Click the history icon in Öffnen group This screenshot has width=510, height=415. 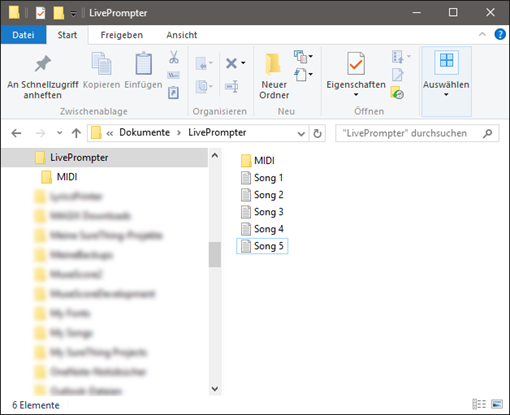click(397, 93)
